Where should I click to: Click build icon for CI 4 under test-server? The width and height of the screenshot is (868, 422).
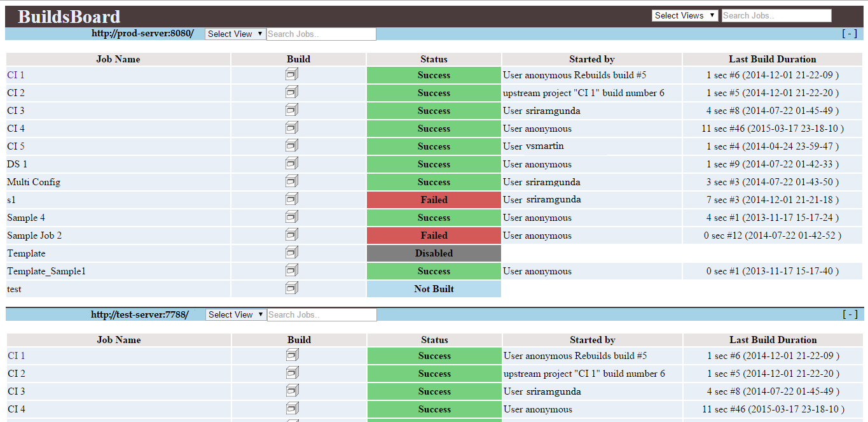pyautogui.click(x=292, y=408)
